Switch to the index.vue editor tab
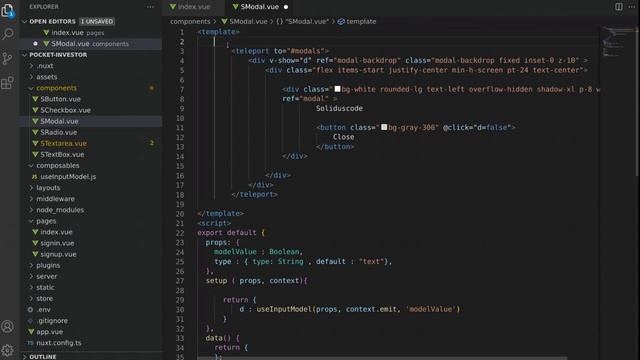Screen dimensions: 640x360 [x=195, y=7]
